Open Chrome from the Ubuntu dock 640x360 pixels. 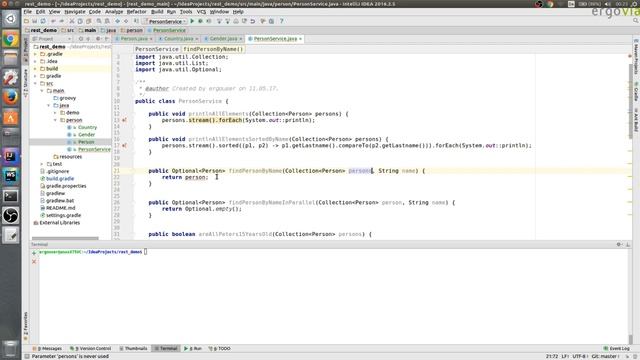click(11, 39)
